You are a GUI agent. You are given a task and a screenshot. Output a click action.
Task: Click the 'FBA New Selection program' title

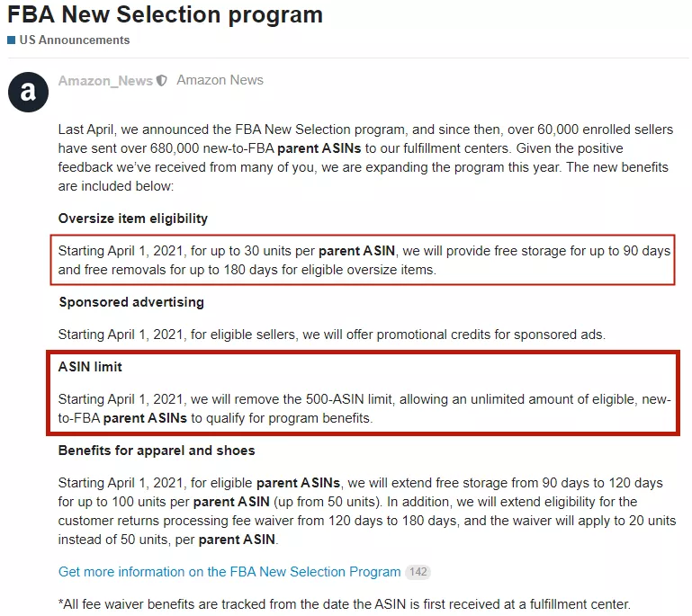pos(165,14)
